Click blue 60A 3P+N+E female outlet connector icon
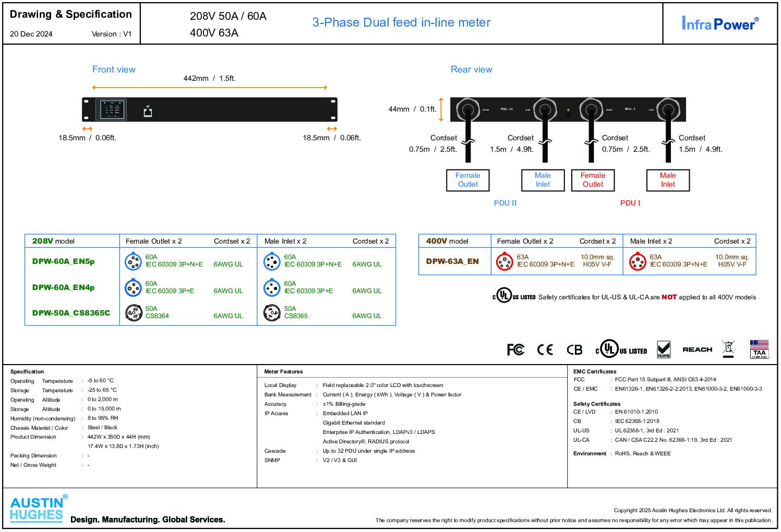 pyautogui.click(x=134, y=261)
